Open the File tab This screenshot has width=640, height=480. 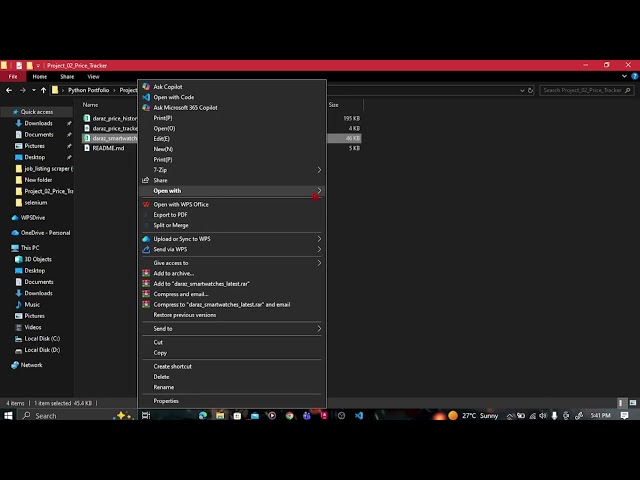(13, 76)
